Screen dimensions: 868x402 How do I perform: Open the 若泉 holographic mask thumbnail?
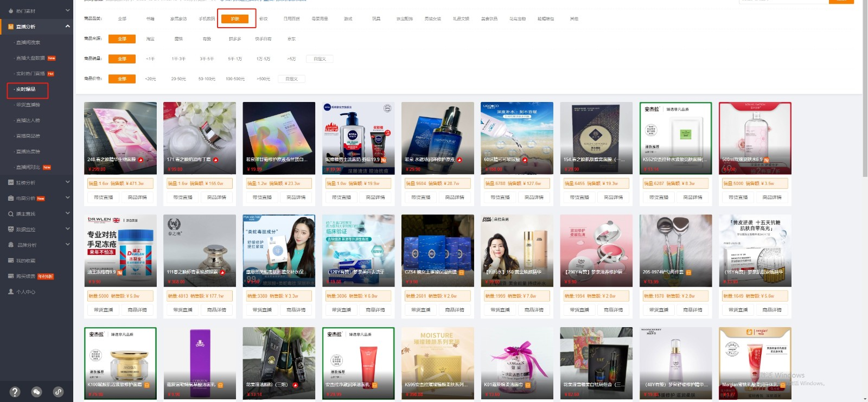(279, 138)
